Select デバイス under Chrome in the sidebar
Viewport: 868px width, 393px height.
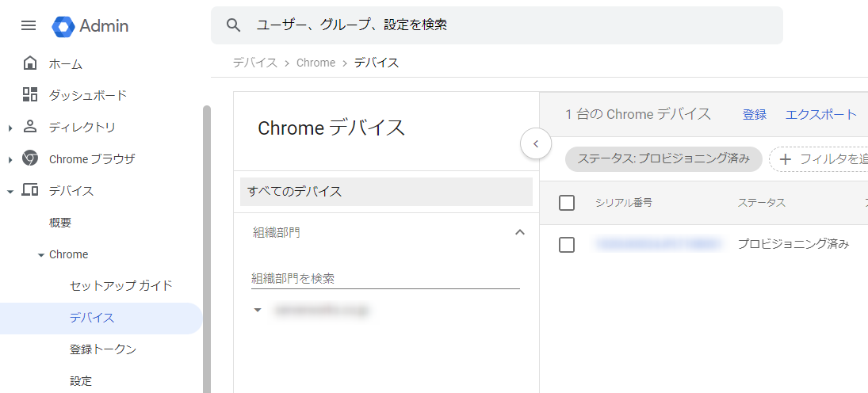[101, 319]
